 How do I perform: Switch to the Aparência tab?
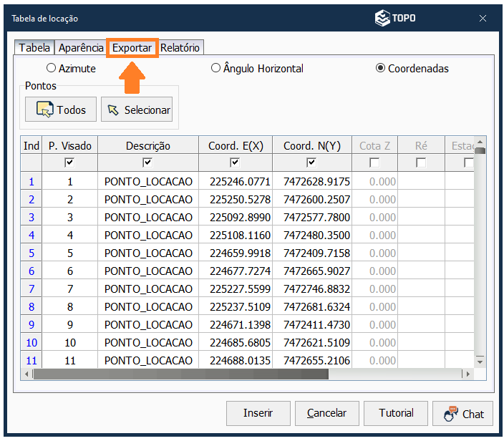(81, 48)
